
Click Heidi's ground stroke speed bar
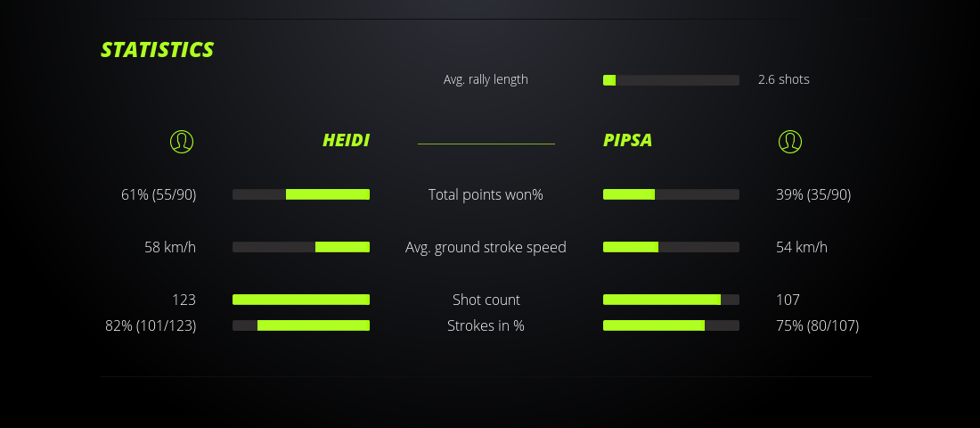click(x=301, y=247)
